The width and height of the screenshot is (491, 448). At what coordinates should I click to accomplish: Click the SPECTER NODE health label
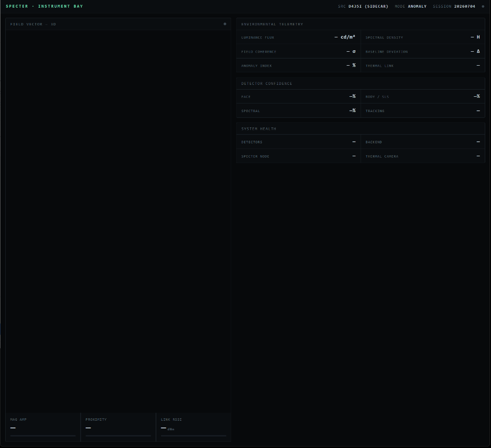(x=255, y=156)
